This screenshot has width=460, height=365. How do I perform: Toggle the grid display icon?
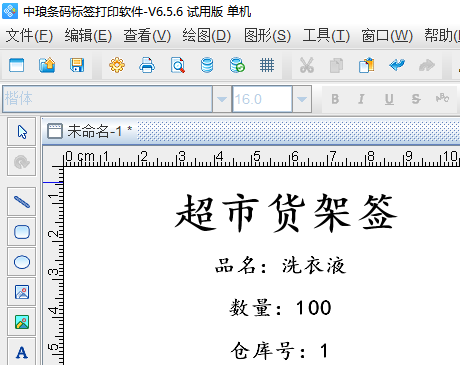click(267, 65)
